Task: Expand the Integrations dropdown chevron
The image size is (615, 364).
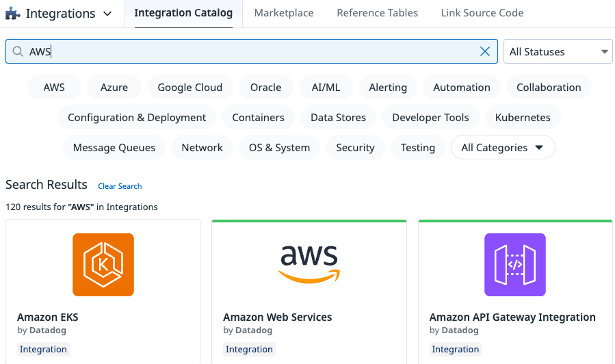Action: tap(107, 14)
